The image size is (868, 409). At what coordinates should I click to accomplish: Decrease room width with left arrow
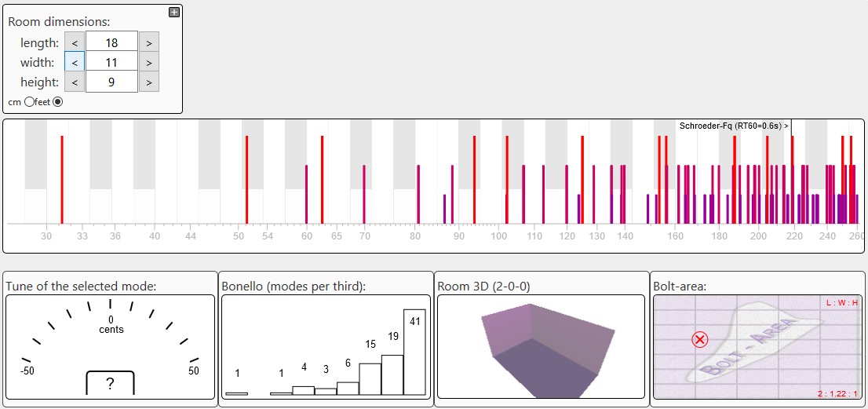tap(75, 62)
